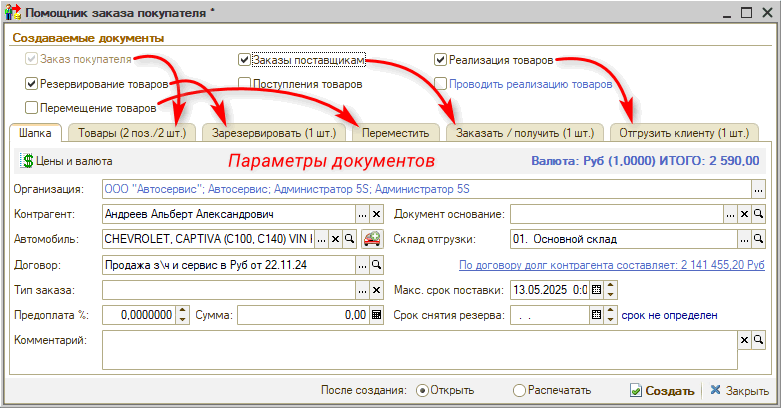Select Распечатать radio option
The height and width of the screenshot is (408, 781).
pos(519,390)
